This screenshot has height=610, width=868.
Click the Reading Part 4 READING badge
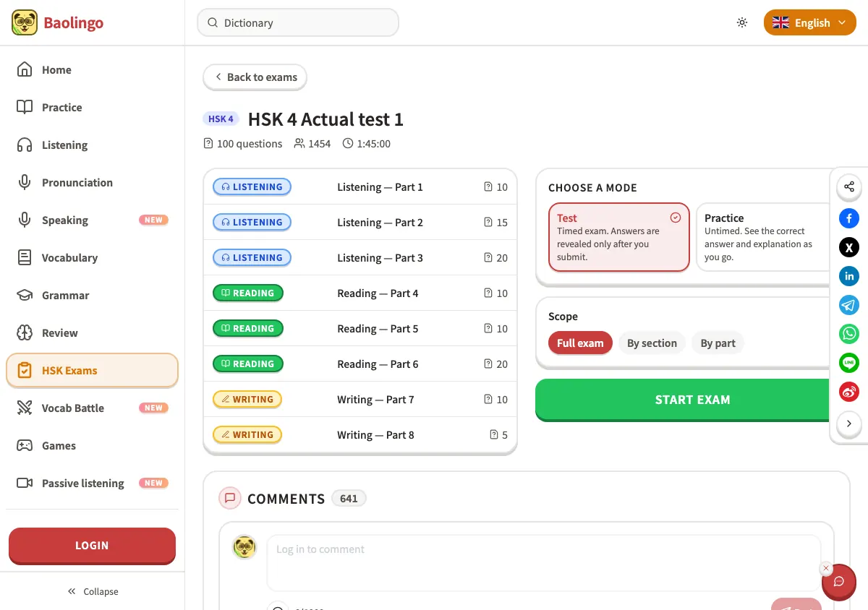pos(247,293)
